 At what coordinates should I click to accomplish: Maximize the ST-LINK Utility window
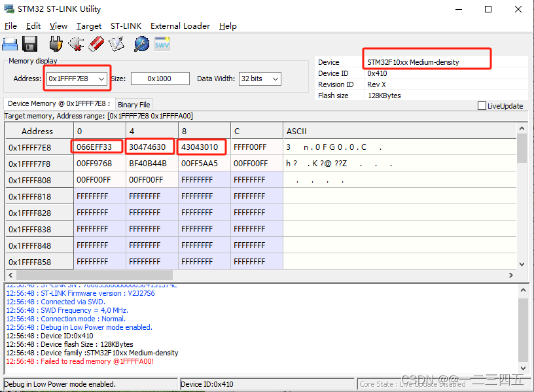[488, 9]
